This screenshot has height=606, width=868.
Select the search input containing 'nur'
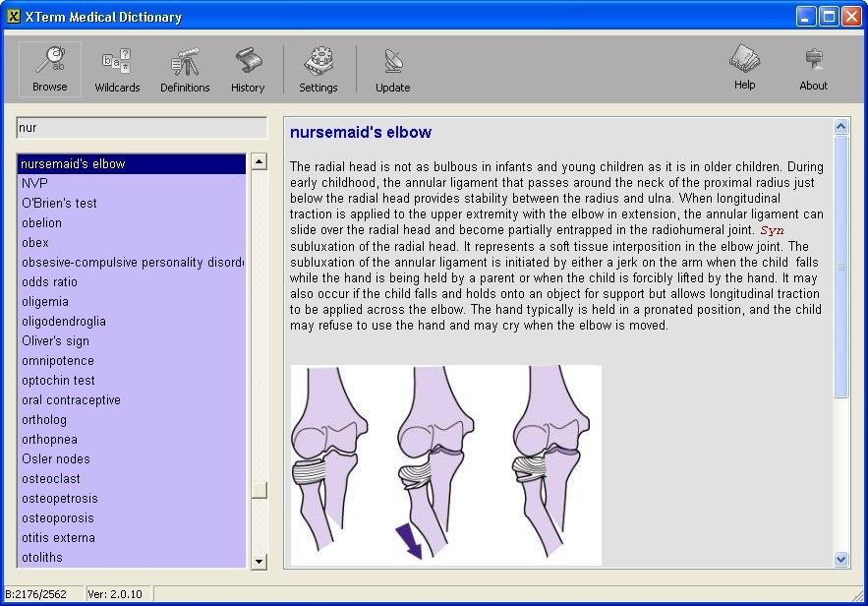[141, 128]
